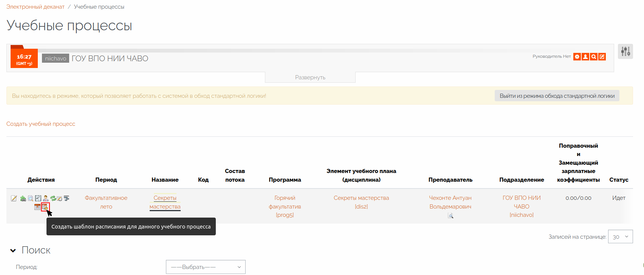
Task: Click the Статус column header
Action: pyautogui.click(x=619, y=180)
